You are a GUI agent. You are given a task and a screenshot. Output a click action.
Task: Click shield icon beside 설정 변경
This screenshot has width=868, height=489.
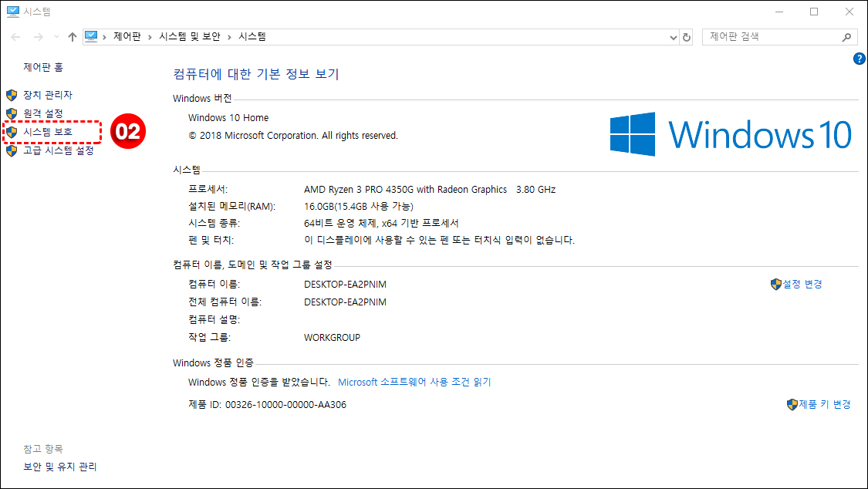pyautogui.click(x=776, y=285)
